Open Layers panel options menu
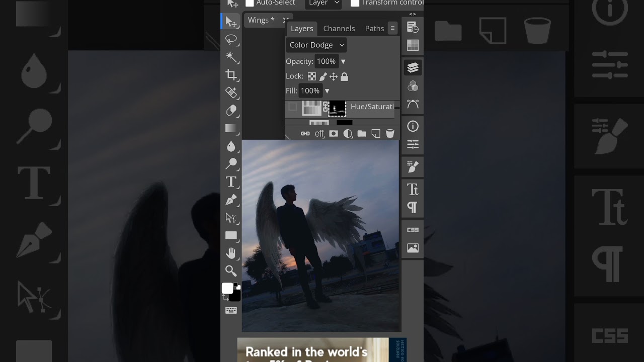The image size is (644, 362). pyautogui.click(x=392, y=28)
